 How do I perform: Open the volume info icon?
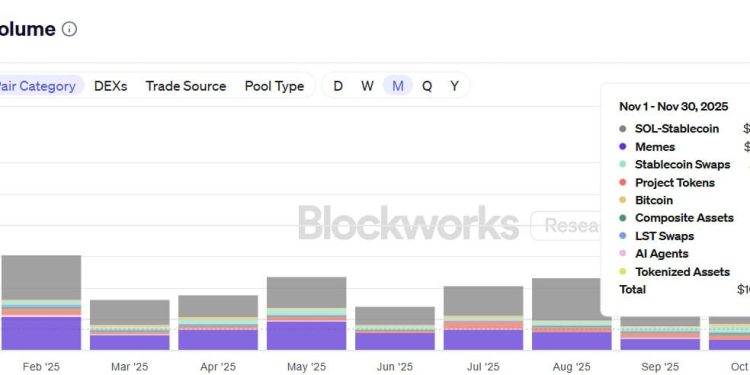[x=69, y=29]
